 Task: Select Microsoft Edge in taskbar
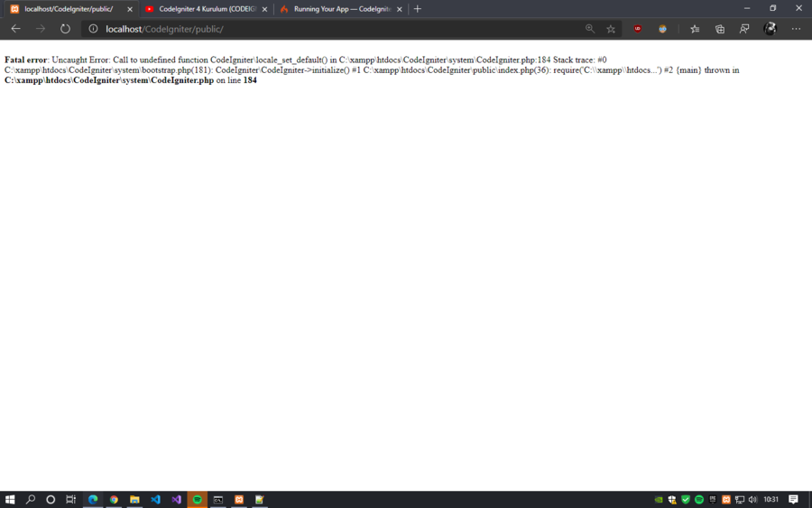point(93,500)
